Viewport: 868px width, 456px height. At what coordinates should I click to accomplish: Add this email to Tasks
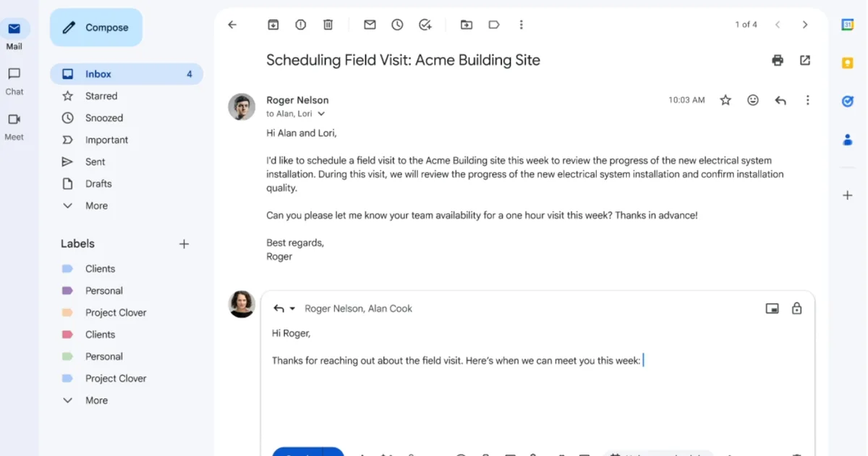[x=425, y=25]
